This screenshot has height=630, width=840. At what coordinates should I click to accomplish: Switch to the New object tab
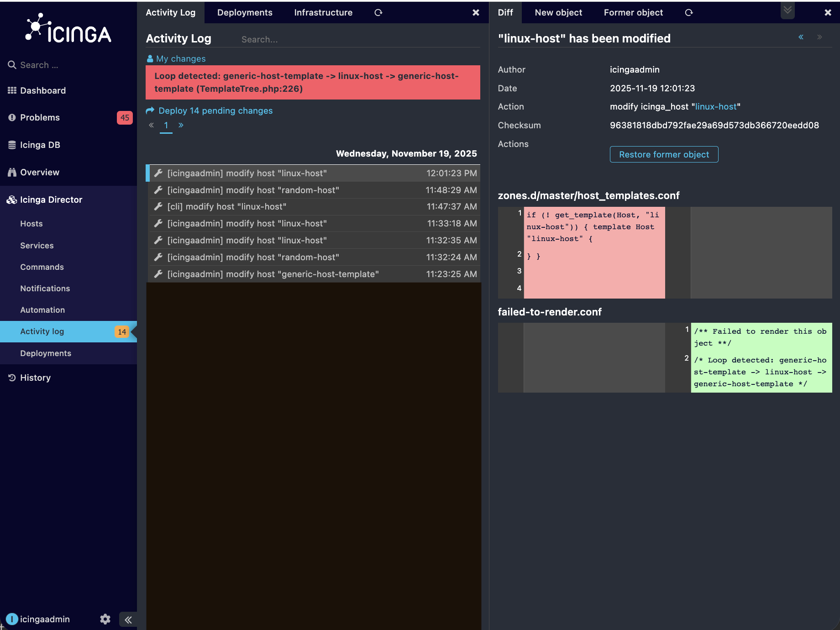tap(558, 13)
